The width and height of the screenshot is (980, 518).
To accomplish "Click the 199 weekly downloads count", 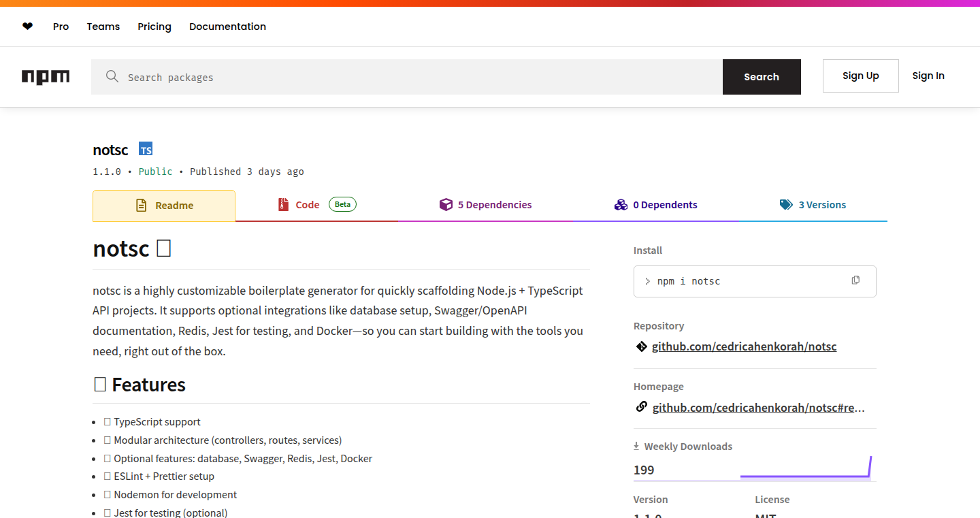I will pyautogui.click(x=644, y=470).
